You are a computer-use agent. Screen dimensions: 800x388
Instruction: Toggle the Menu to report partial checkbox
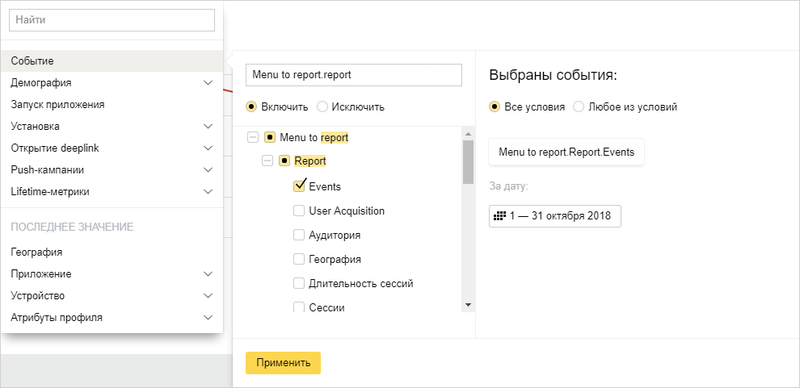[270, 137]
